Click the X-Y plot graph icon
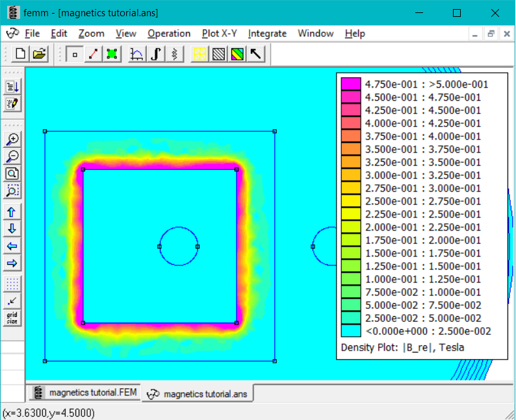 pyautogui.click(x=137, y=55)
